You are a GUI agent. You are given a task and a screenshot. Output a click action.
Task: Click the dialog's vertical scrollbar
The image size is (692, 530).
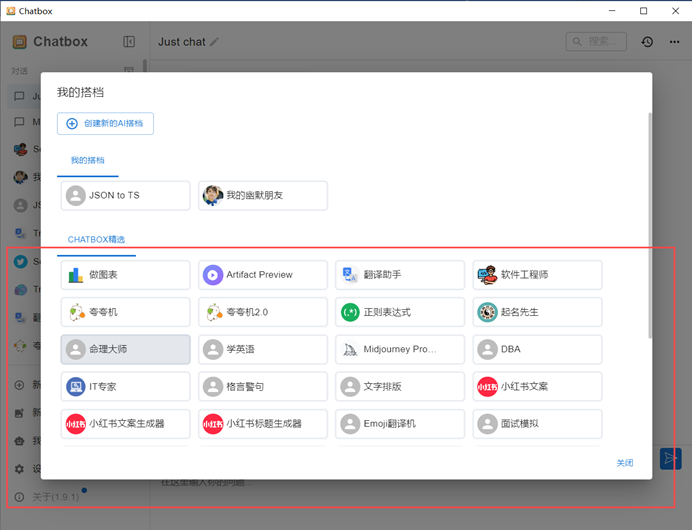[650, 225]
